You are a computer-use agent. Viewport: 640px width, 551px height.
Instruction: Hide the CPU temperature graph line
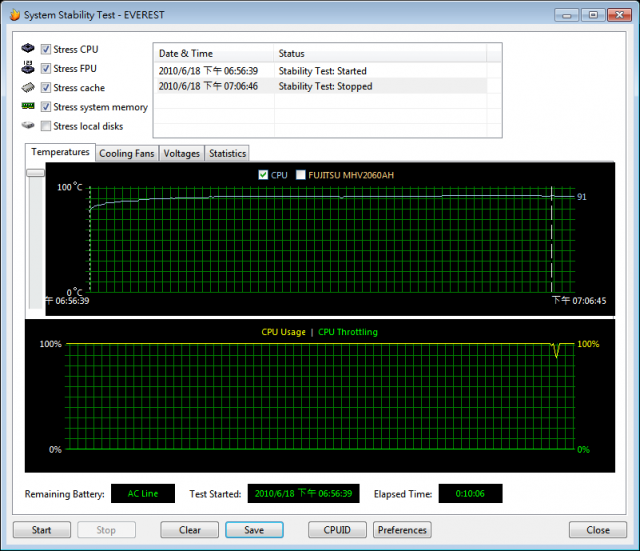(263, 175)
